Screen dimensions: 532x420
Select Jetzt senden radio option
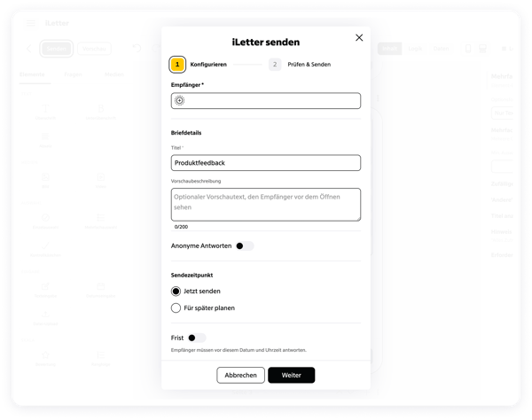point(176,292)
